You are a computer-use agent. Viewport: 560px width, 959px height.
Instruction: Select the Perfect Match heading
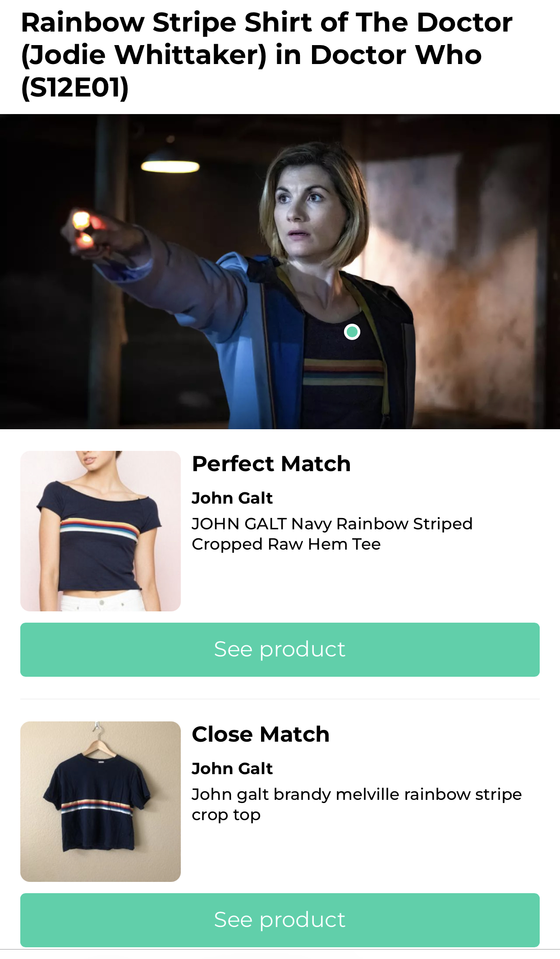(271, 463)
